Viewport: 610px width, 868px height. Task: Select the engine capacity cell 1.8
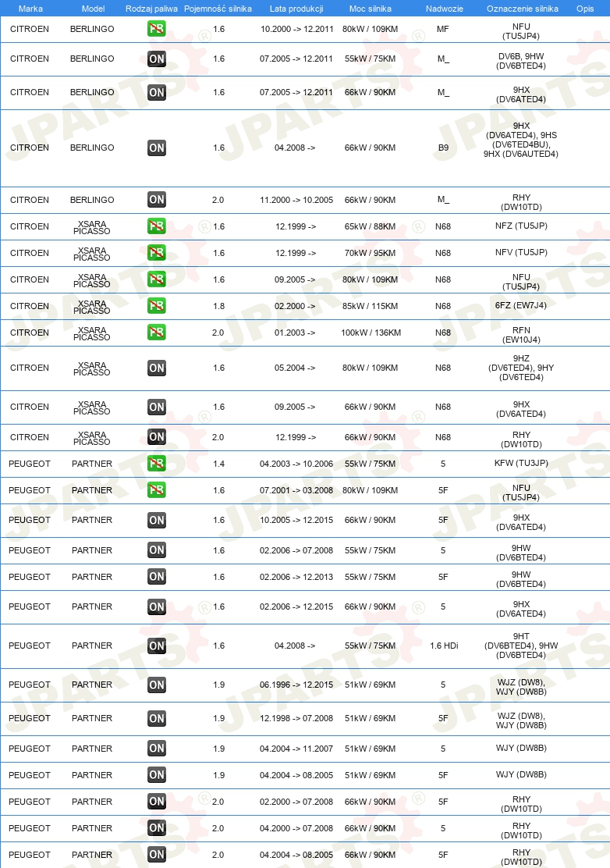pos(219,306)
